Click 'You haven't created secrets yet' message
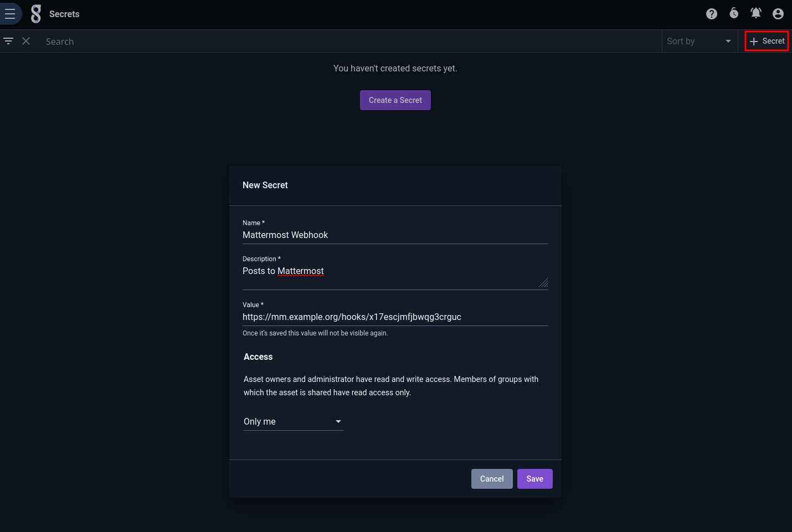792x532 pixels. click(395, 69)
